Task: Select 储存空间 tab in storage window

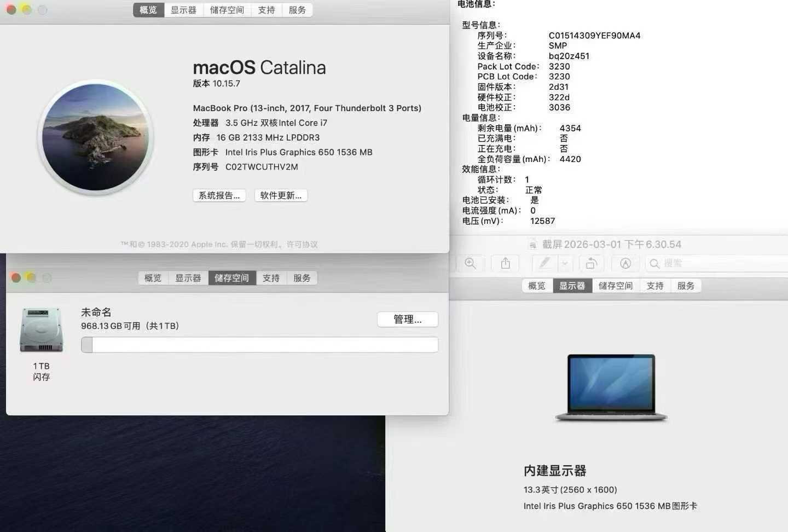Action: tap(232, 278)
